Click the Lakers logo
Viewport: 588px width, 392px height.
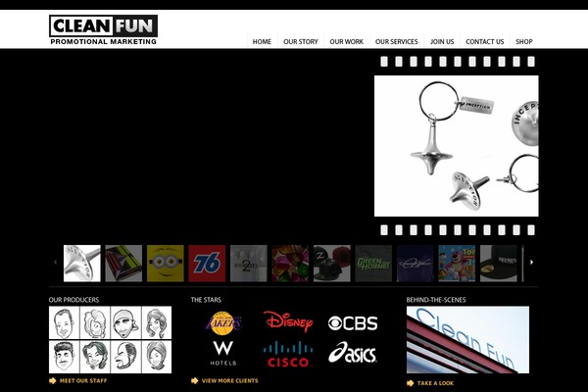coord(223,323)
